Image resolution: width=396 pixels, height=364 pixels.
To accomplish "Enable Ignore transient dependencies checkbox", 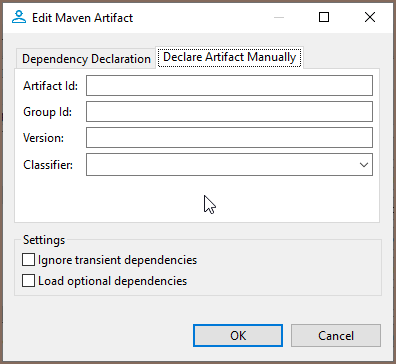I will tap(28, 260).
